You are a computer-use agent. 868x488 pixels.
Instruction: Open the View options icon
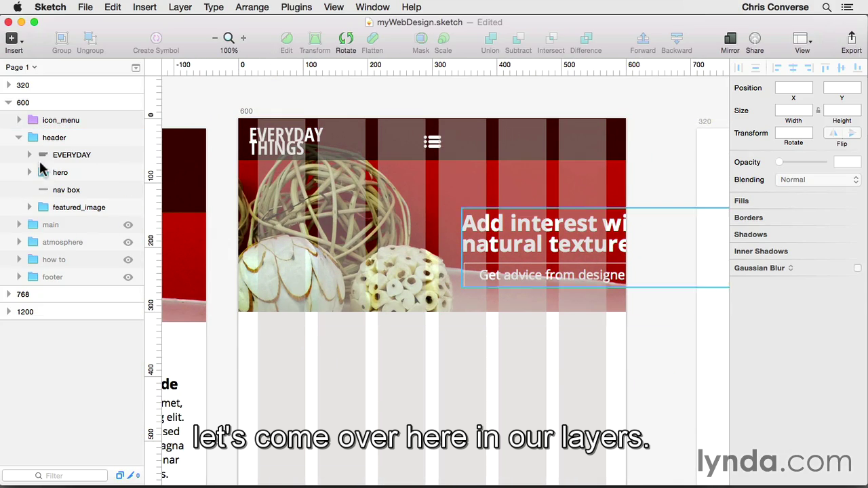tap(802, 39)
